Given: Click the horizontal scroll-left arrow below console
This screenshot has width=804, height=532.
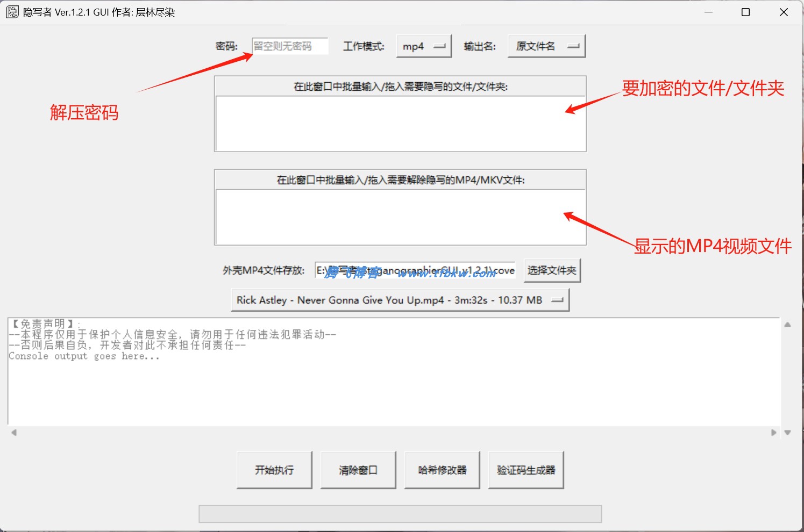Looking at the screenshot, I should coord(13,432).
